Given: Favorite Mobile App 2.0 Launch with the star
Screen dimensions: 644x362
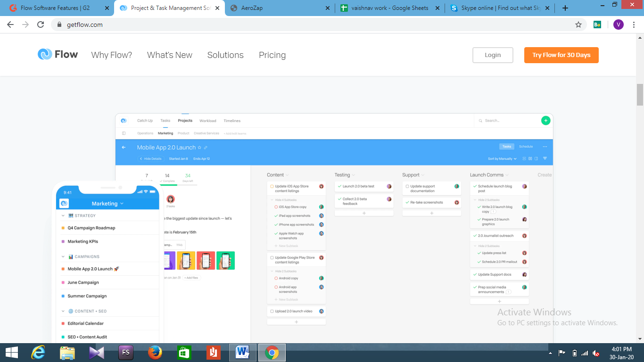Looking at the screenshot, I should 199,148.
